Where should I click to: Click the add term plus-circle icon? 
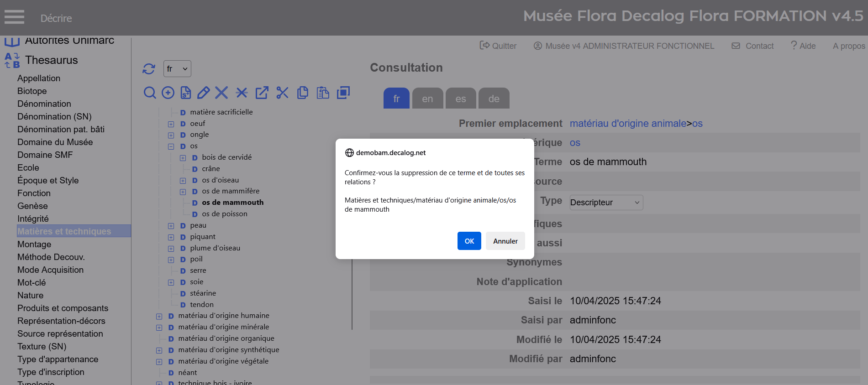168,93
